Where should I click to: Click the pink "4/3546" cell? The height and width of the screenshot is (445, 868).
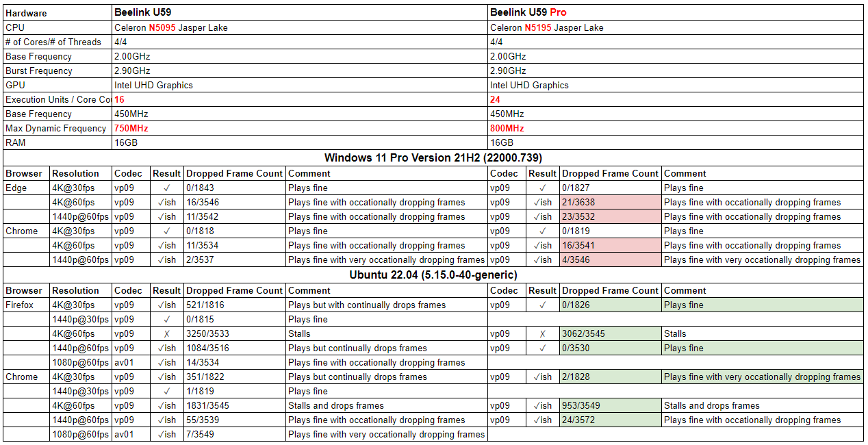coord(611,260)
